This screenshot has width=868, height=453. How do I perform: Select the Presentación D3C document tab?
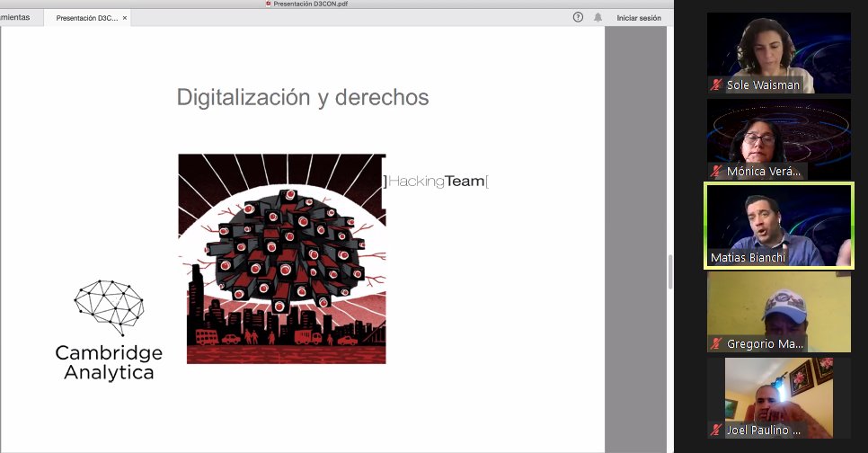tap(87, 18)
